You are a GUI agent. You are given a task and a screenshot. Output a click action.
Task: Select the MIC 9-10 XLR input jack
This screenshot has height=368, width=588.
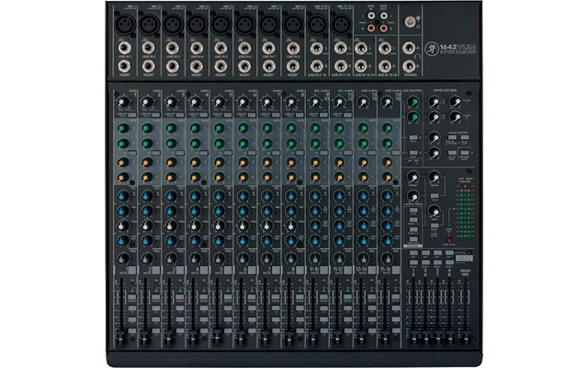tap(317, 25)
